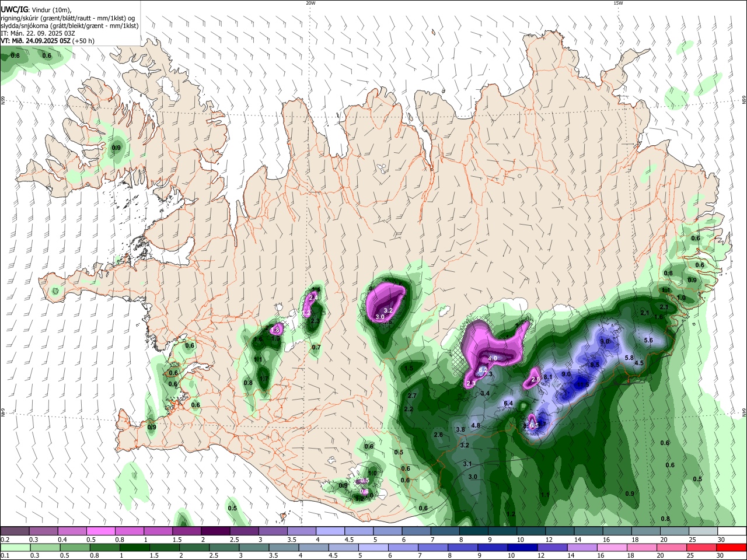Click the 4.8 precipitation value on the map

[475, 425]
